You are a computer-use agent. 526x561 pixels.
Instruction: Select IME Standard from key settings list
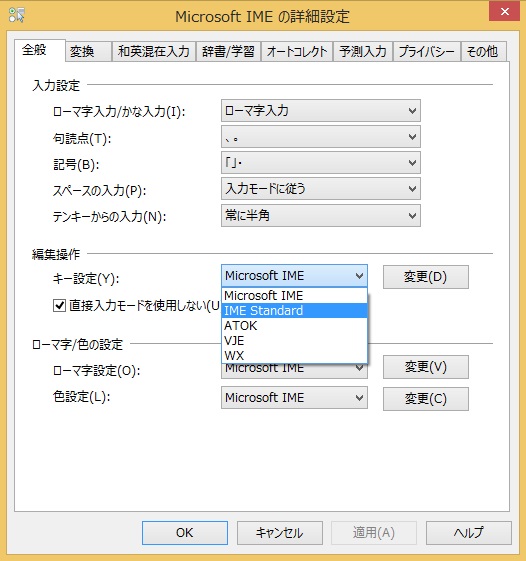tap(294, 311)
